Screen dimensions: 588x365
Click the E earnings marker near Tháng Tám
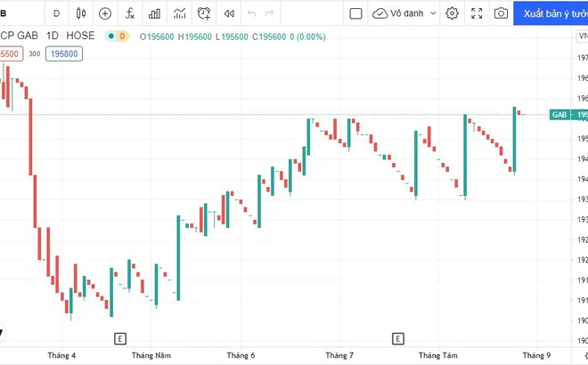coord(398,339)
